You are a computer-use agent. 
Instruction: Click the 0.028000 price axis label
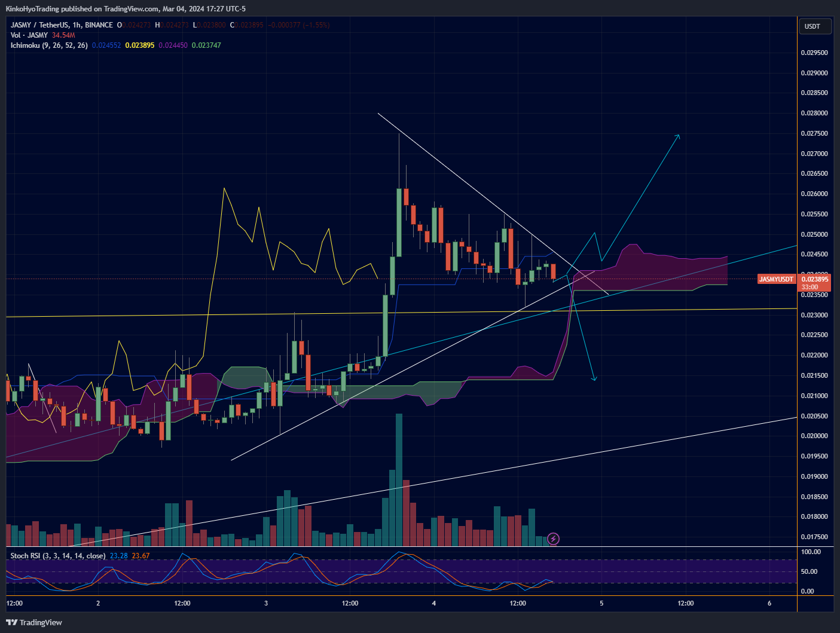[814, 113]
